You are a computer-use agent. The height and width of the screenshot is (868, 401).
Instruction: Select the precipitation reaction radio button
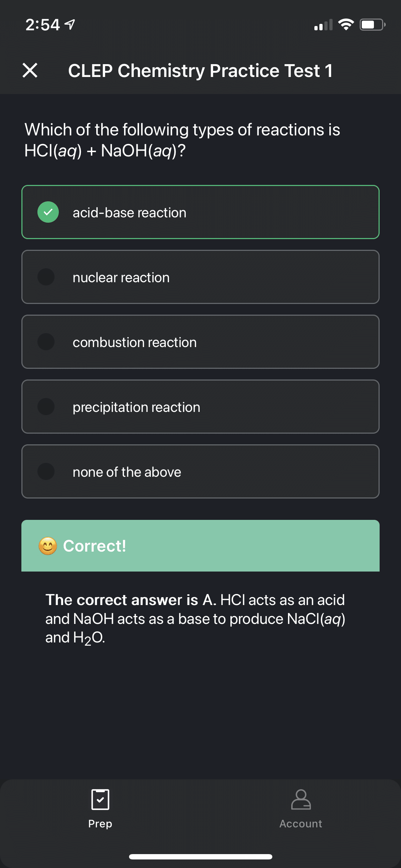pos(46,407)
